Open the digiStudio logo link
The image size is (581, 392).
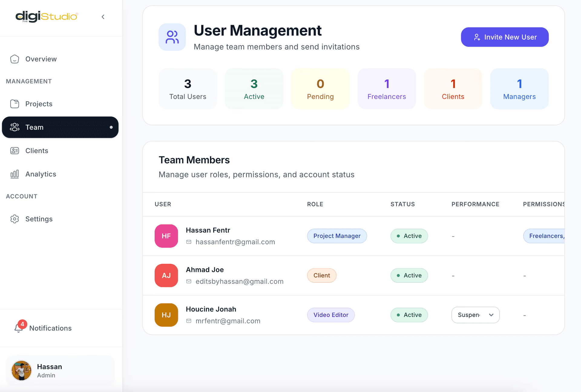click(x=46, y=17)
